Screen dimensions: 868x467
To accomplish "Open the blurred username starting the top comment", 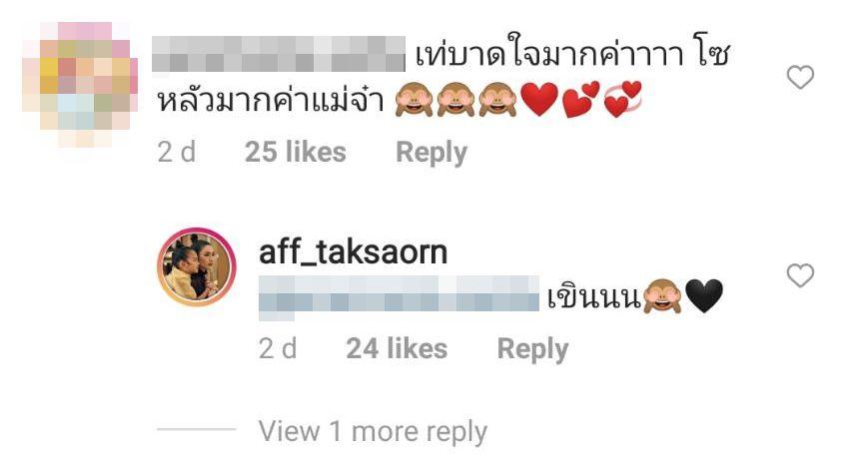I will (x=279, y=54).
